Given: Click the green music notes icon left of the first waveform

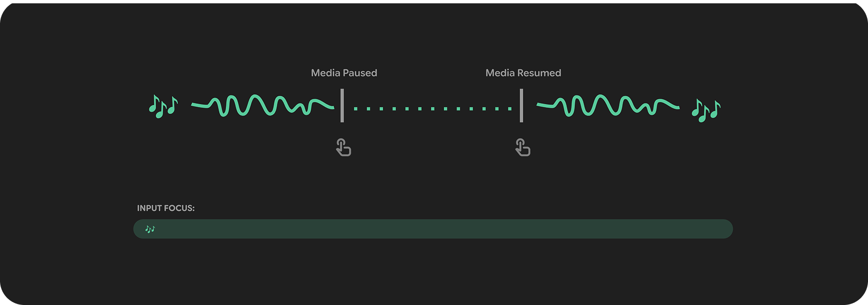Looking at the screenshot, I should [x=163, y=106].
